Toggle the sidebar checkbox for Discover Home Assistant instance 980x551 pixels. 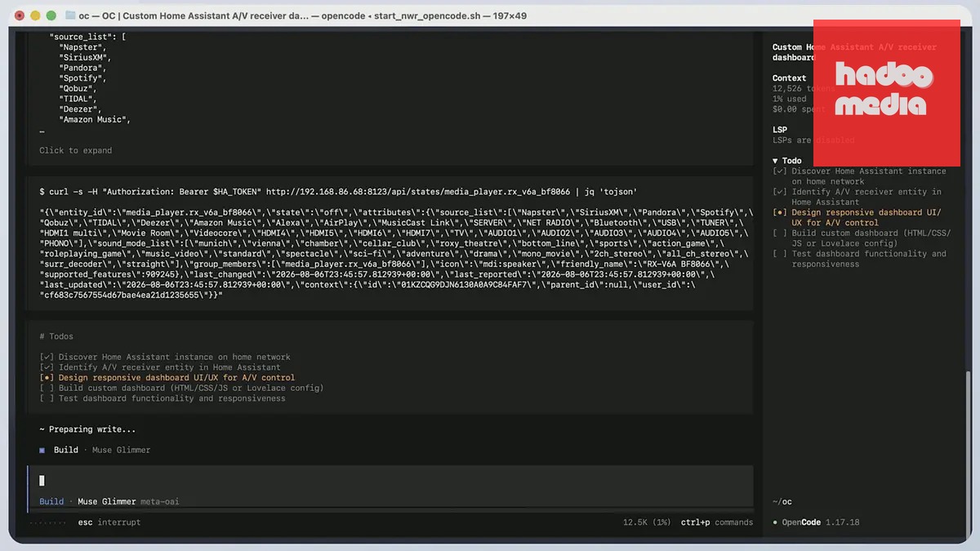(780, 171)
